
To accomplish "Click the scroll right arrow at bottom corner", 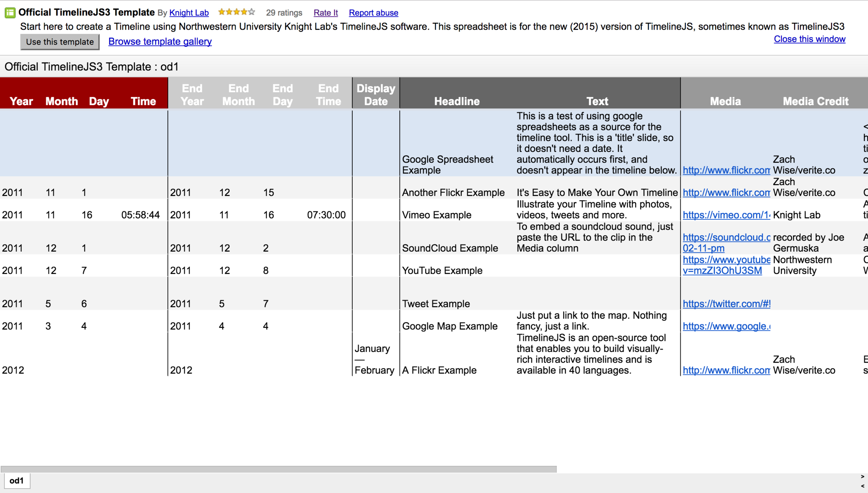I will click(862, 477).
